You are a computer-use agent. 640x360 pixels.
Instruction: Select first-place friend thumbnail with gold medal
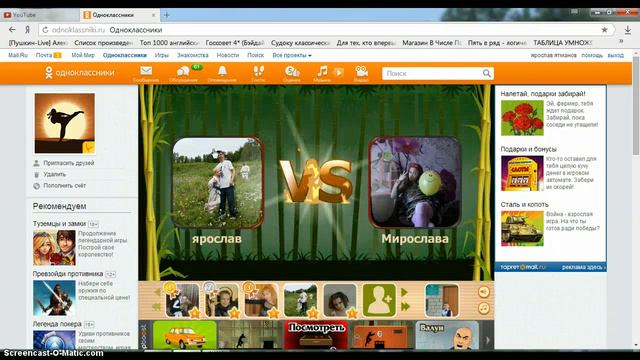tap(182, 301)
